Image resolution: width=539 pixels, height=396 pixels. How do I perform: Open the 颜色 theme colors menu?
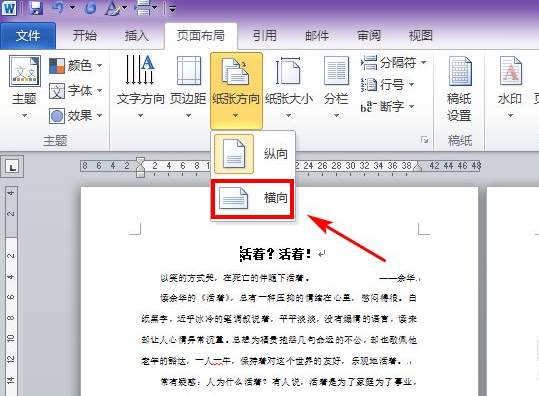76,65
